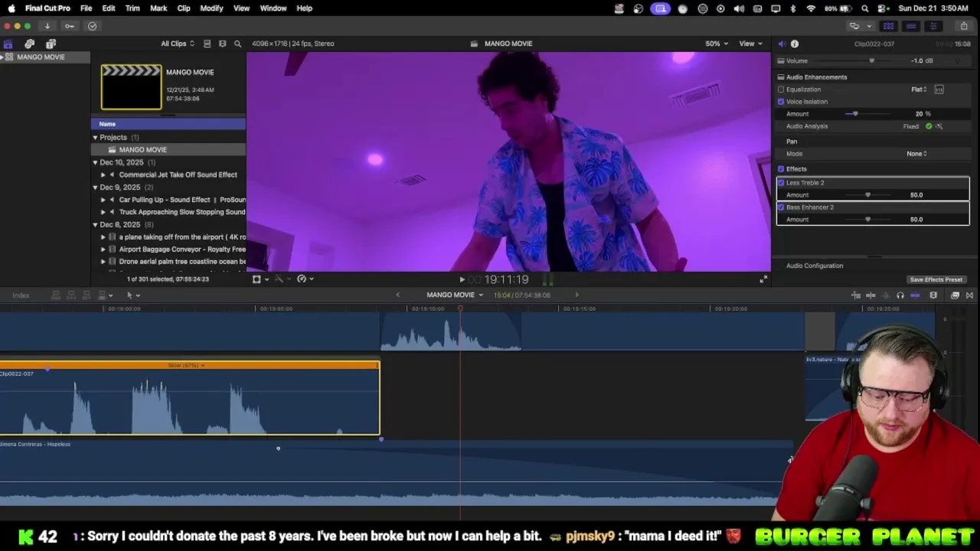Open the timeline MANGO MOVIE project dropdown
Image resolution: width=980 pixels, height=551 pixels.
click(455, 295)
